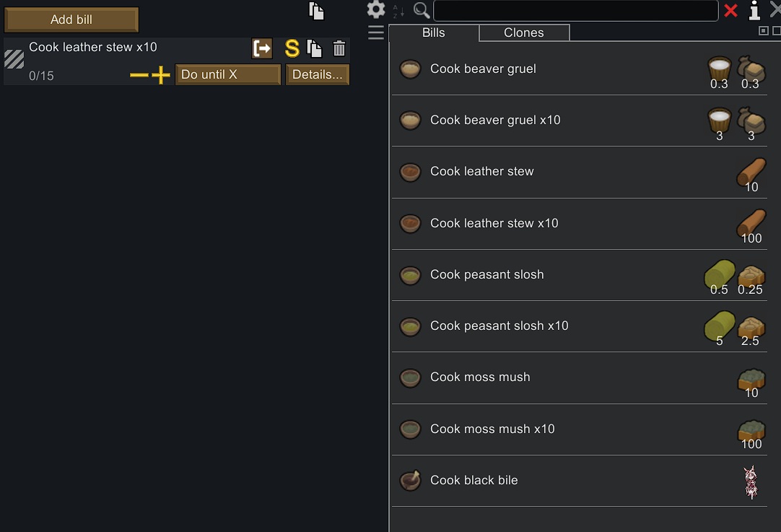Click the 0/15 bill progress count
Viewport: 781px width, 532px height.
(41, 77)
